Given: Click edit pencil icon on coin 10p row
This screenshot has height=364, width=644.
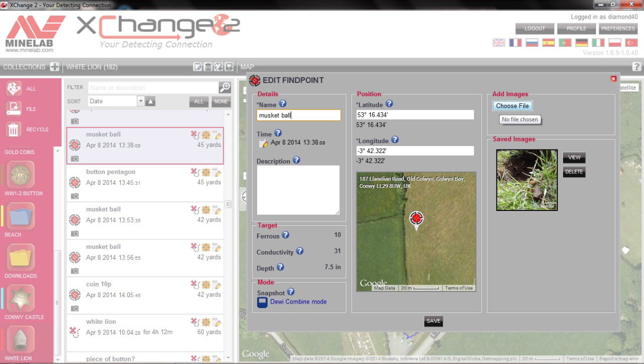Looking at the screenshot, I should (217, 284).
